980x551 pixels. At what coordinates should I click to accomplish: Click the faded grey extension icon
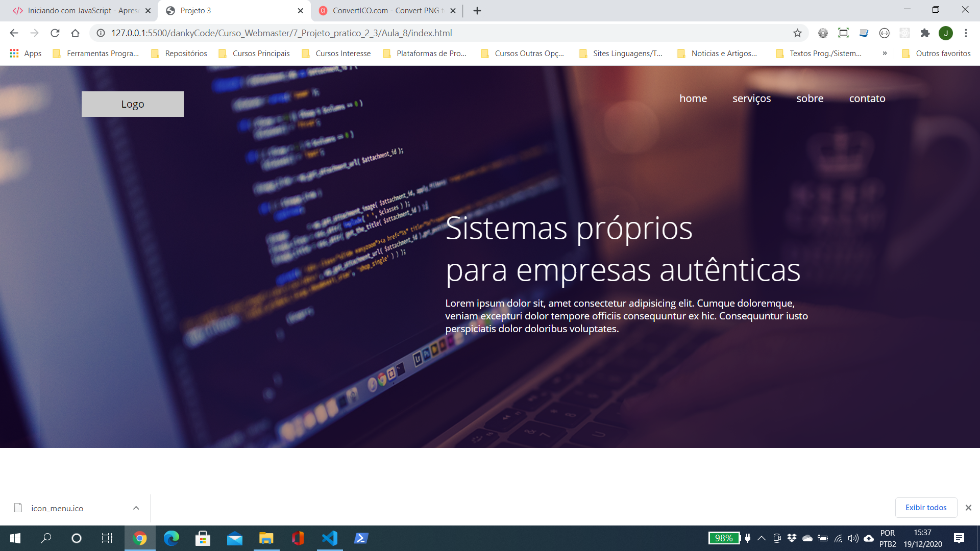[x=904, y=33]
